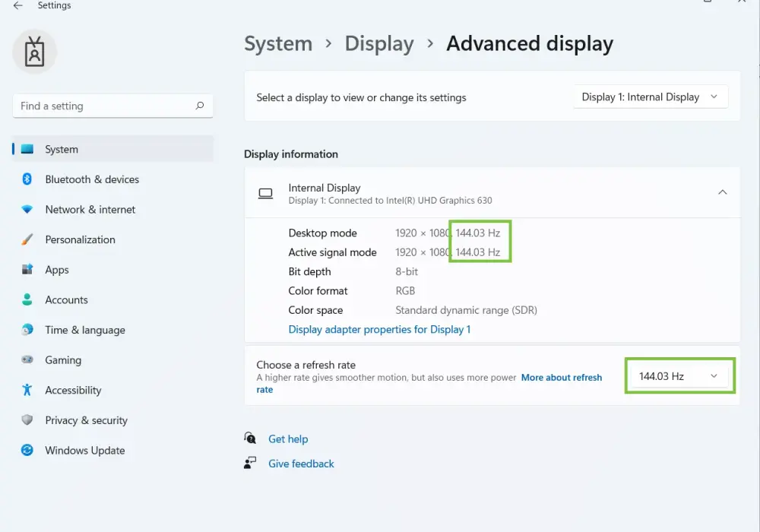Go to Display breadcrumb
Viewport: 760px width, 532px height.
[379, 43]
